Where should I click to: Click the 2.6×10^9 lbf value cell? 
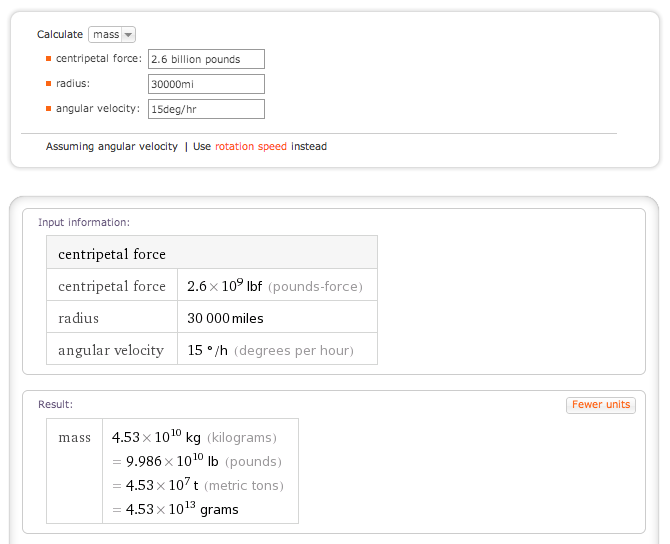275,286
